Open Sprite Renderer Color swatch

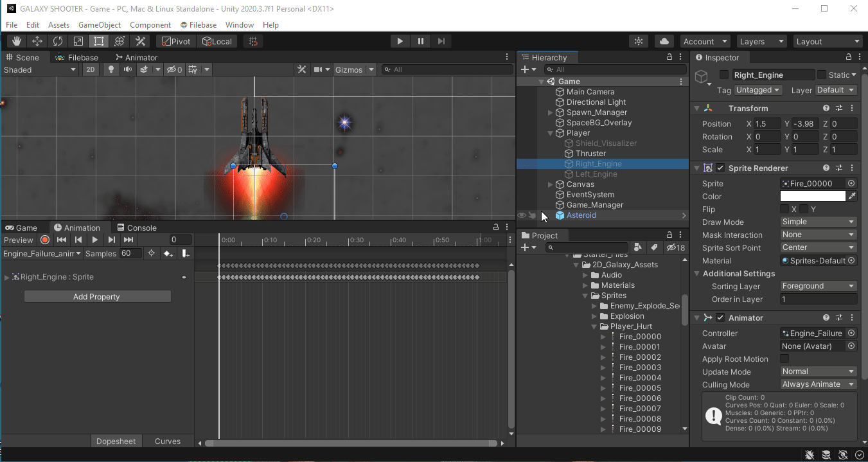(x=813, y=197)
